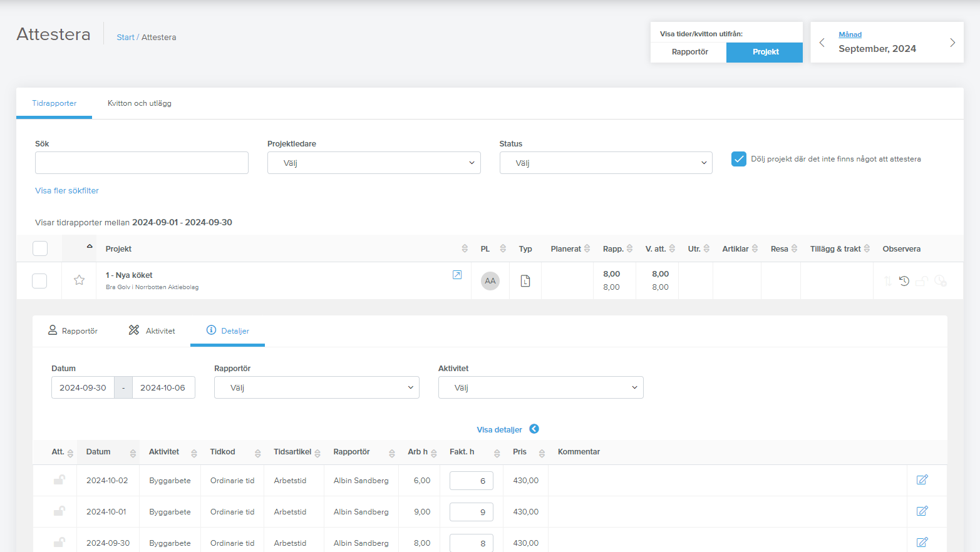
Task: Click Visa fler sökfilter link
Action: click(67, 191)
